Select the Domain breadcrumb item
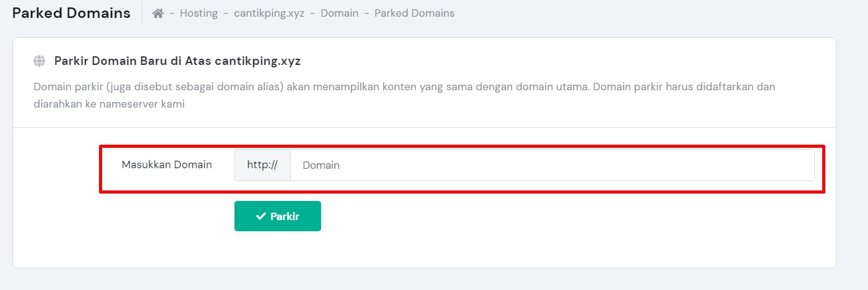Screen dimensions: 868x290 [x=339, y=13]
